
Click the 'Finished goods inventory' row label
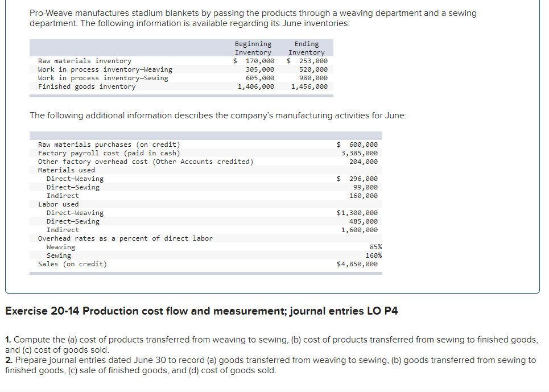click(87, 86)
